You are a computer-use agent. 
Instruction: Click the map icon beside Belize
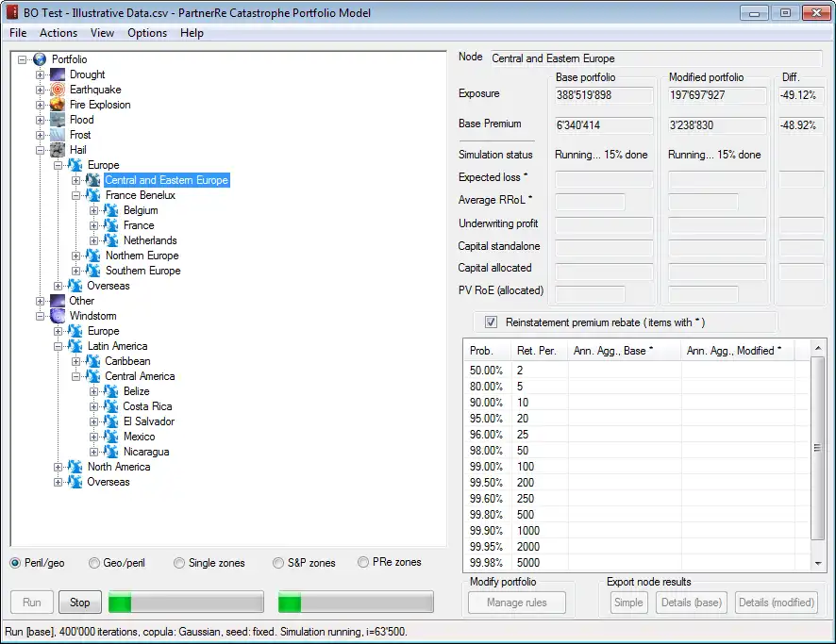111,391
